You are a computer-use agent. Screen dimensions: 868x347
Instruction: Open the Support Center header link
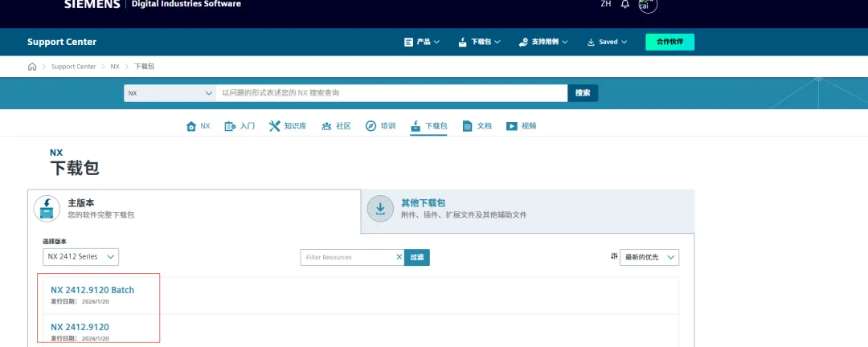click(x=61, y=42)
